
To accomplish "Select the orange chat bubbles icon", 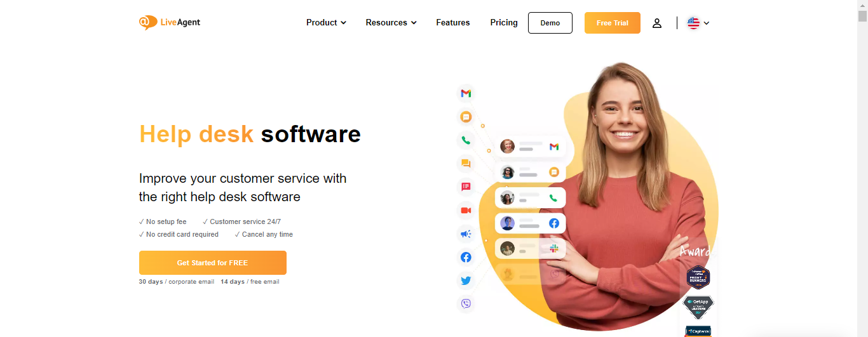I will coord(466,164).
